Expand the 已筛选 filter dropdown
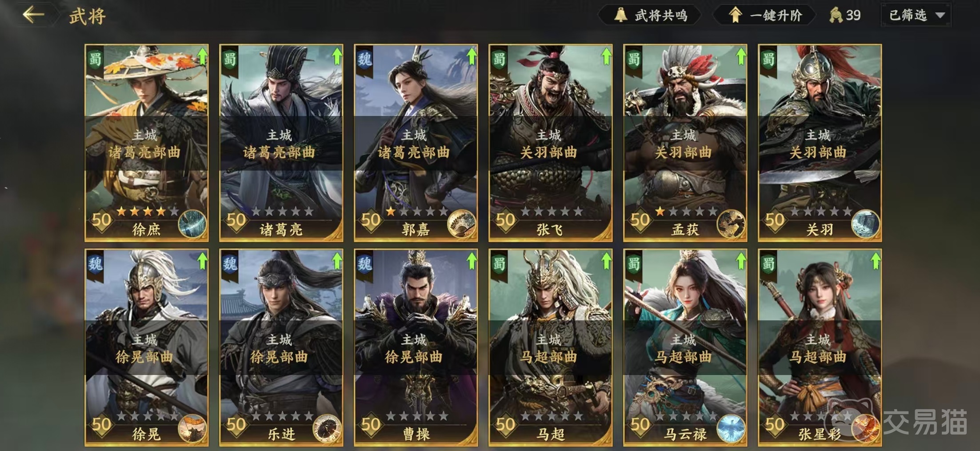This screenshot has width=980, height=451. point(916,16)
